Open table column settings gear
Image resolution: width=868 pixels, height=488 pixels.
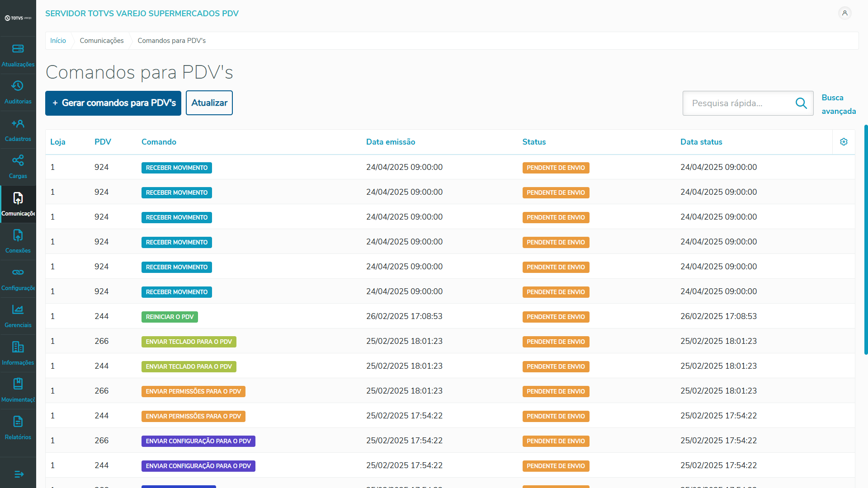844,142
